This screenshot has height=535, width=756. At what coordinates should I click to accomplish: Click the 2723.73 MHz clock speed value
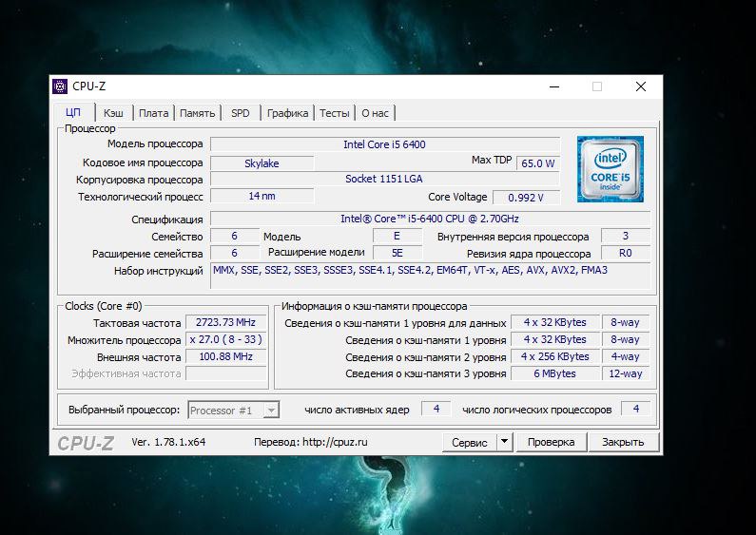225,322
